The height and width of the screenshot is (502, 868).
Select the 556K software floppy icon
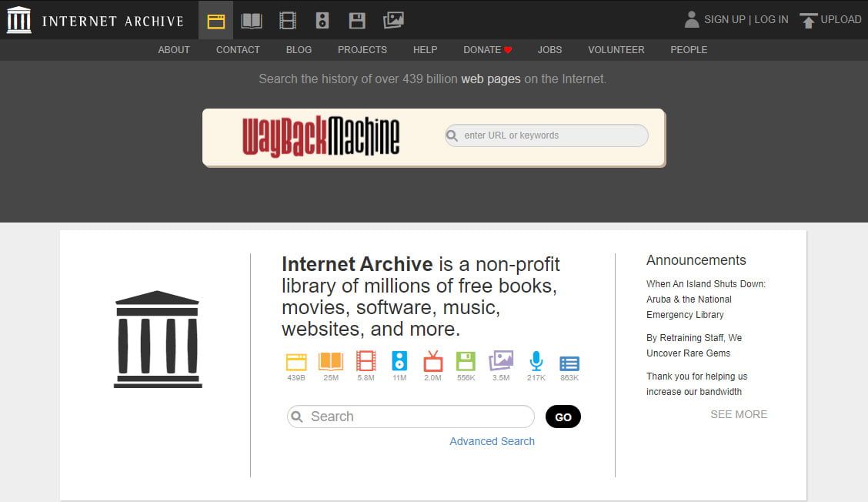[466, 361]
